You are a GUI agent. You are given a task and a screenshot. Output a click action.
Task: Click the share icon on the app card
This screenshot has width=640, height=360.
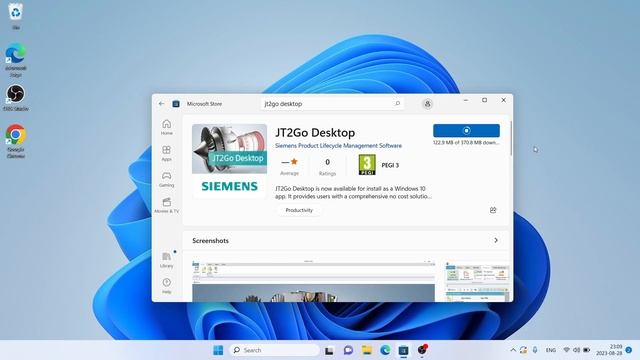493,210
